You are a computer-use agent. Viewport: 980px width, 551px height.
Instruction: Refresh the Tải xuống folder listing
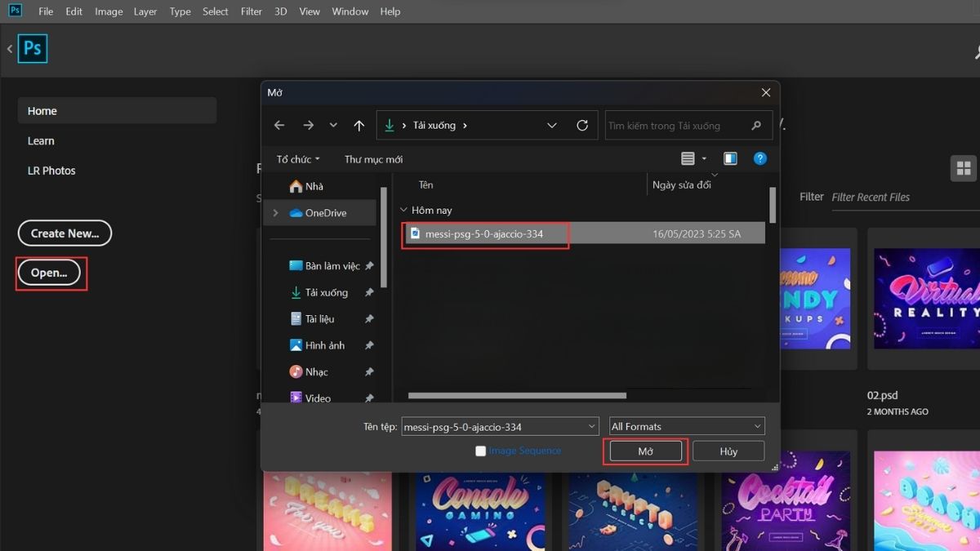pyautogui.click(x=582, y=126)
